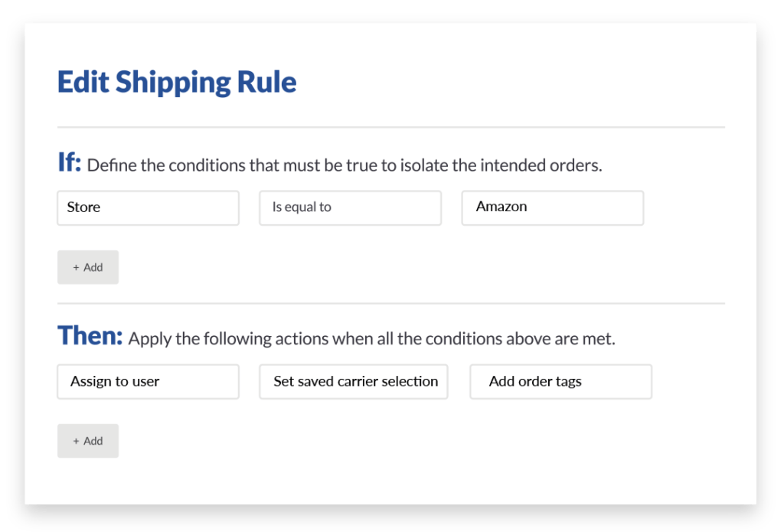Click the Amazon store value to edit it

[x=552, y=207]
